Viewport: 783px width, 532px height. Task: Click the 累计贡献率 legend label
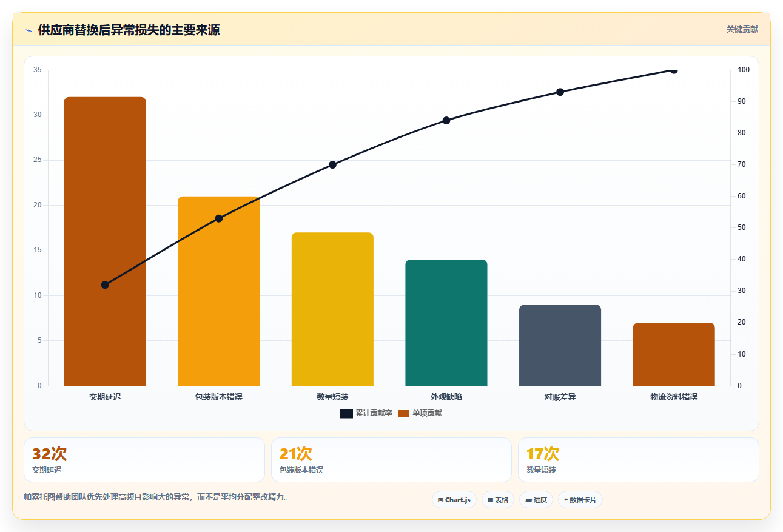click(x=374, y=413)
